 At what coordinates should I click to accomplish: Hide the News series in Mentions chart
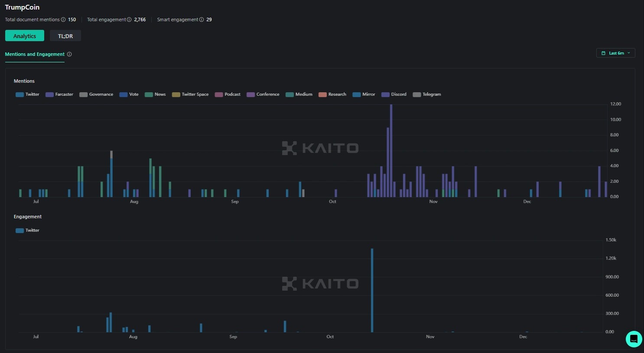coord(155,94)
